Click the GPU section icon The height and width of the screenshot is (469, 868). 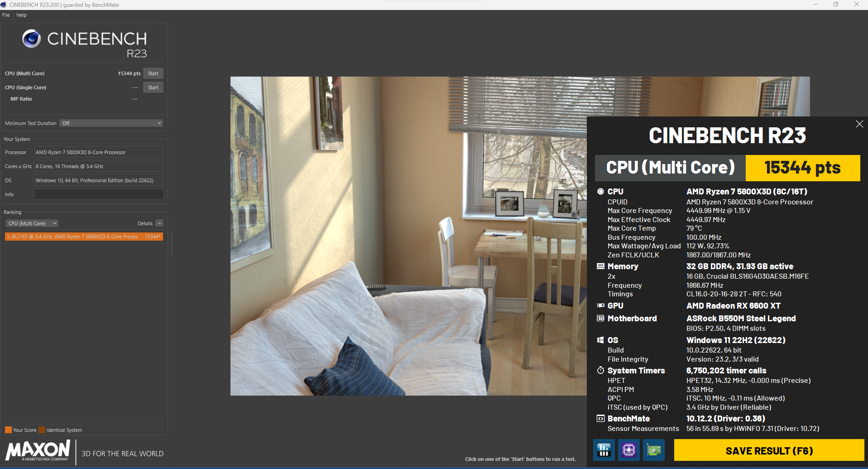600,306
